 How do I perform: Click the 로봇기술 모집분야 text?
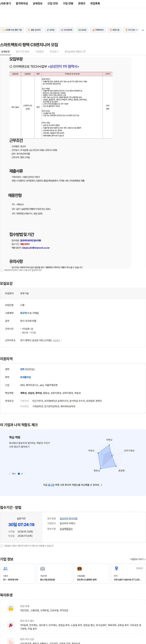pyautogui.click(x=24, y=293)
